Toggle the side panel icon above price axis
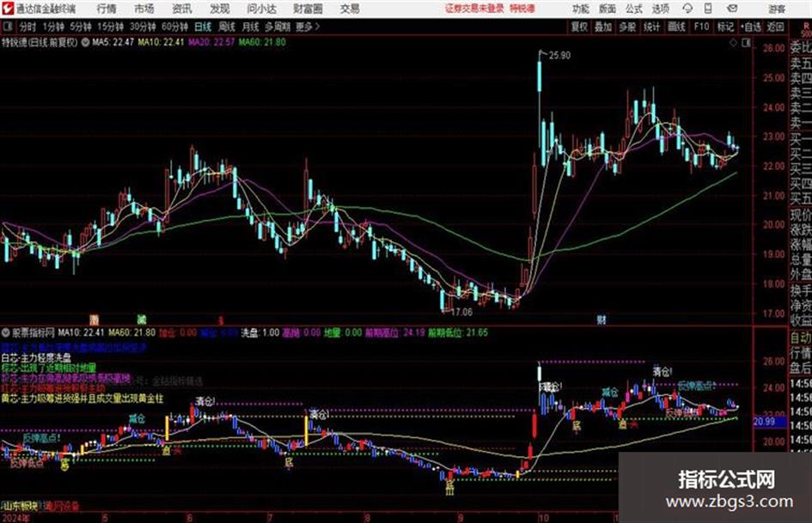812x523 pixels. [x=746, y=43]
